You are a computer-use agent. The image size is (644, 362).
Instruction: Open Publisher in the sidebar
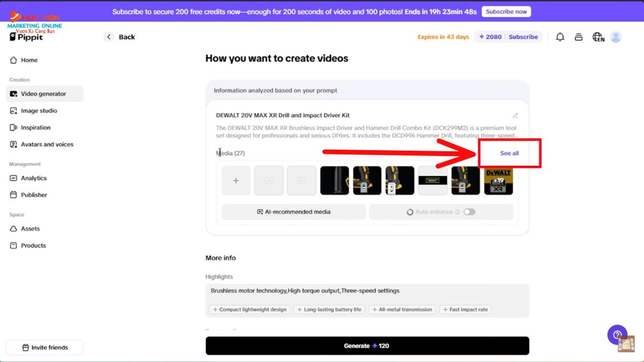click(x=45, y=195)
